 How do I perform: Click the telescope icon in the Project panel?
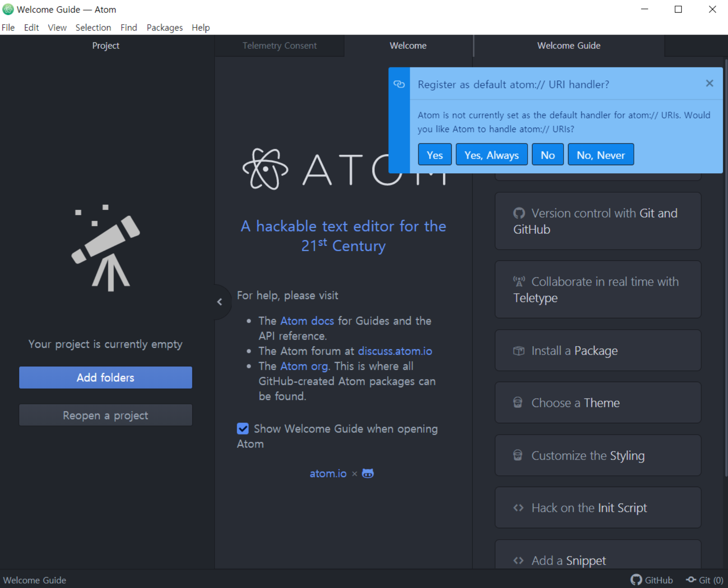coord(106,248)
